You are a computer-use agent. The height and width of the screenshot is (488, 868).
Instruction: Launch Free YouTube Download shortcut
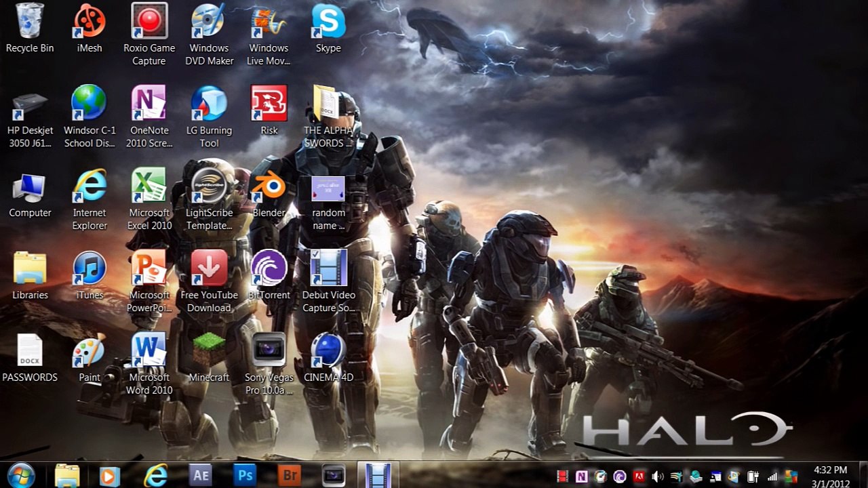(x=209, y=283)
